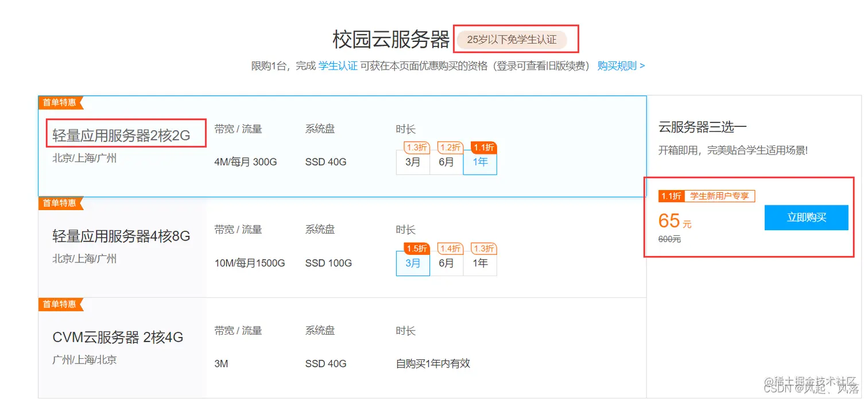Click the 1.5折 discount tag
The height and width of the screenshot is (399, 868).
tap(417, 249)
